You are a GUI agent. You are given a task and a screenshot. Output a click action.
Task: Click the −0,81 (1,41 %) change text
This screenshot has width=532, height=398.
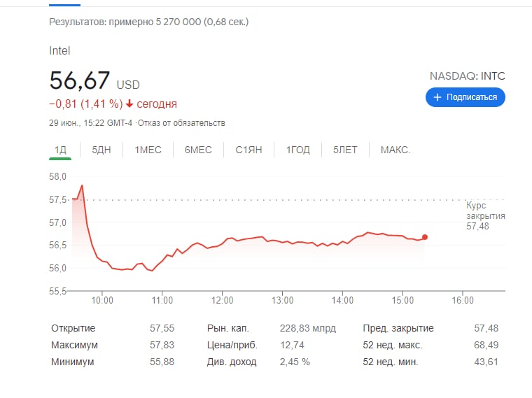(x=86, y=104)
